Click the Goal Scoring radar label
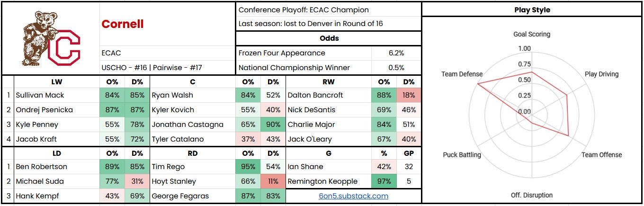 (x=532, y=34)
